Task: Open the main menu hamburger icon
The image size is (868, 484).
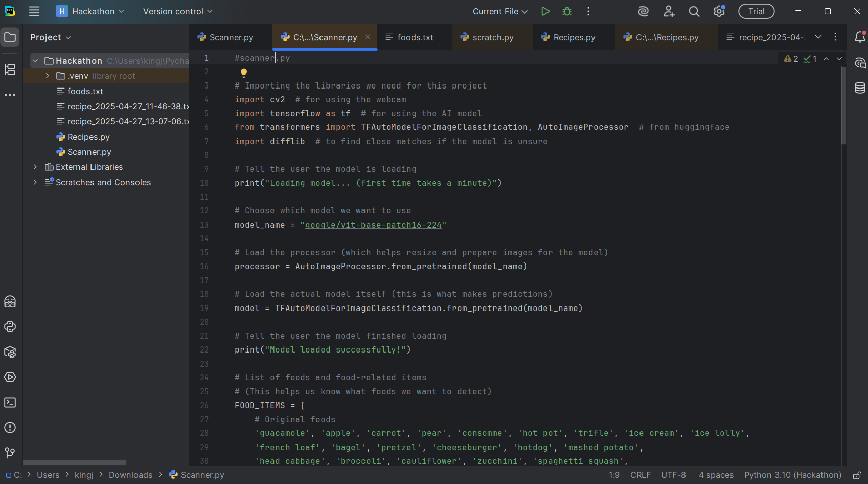Action: tap(34, 11)
